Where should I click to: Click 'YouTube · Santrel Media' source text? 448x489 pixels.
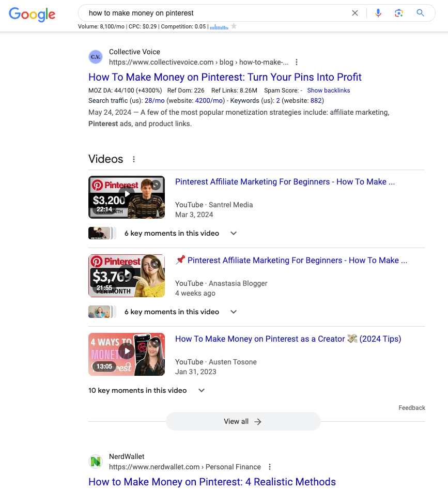214,205
